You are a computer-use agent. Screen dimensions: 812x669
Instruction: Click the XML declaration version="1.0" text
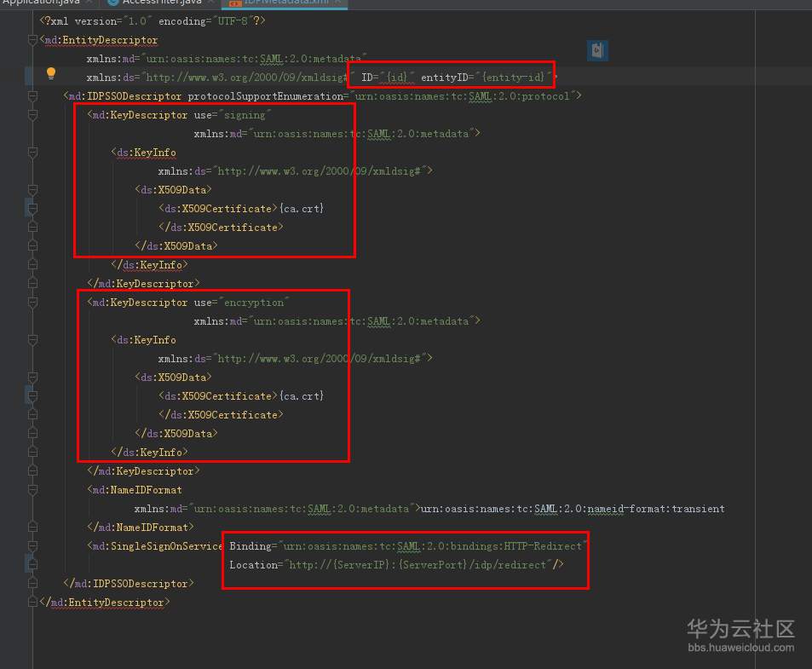112,21
